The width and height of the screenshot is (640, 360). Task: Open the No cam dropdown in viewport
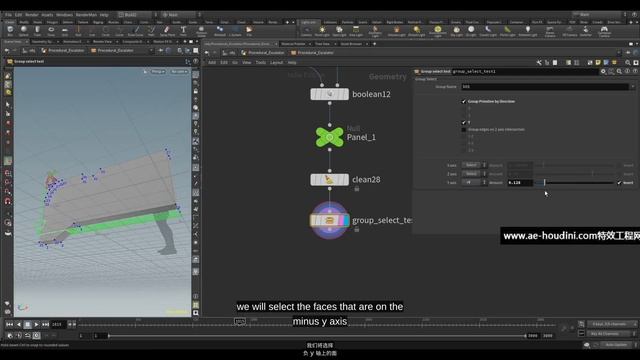179,71
